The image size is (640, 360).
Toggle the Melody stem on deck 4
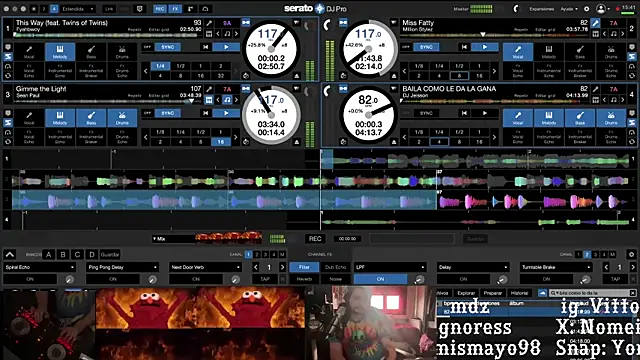(549, 118)
